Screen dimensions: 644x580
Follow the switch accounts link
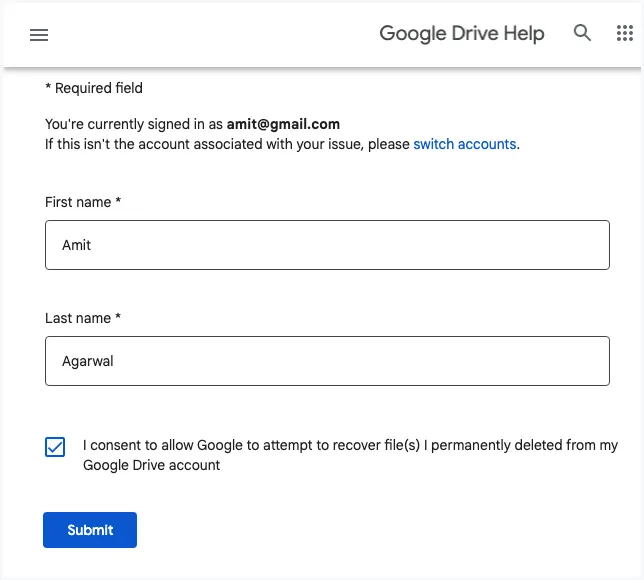(x=465, y=144)
